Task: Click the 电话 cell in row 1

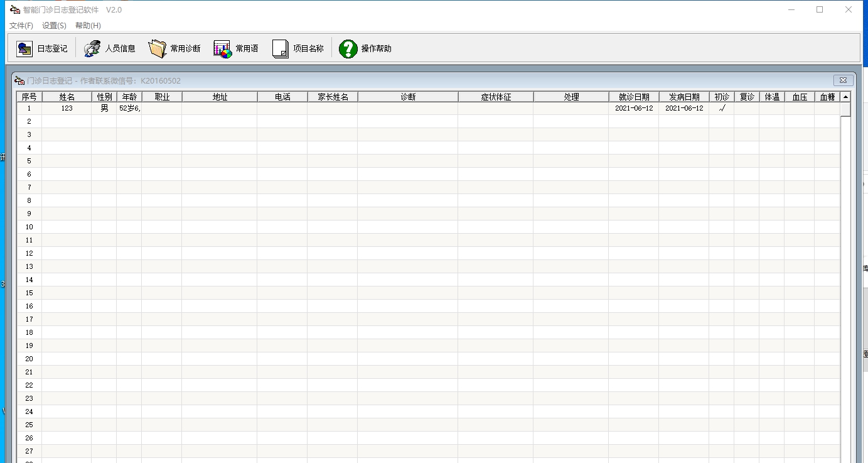Action: click(282, 108)
